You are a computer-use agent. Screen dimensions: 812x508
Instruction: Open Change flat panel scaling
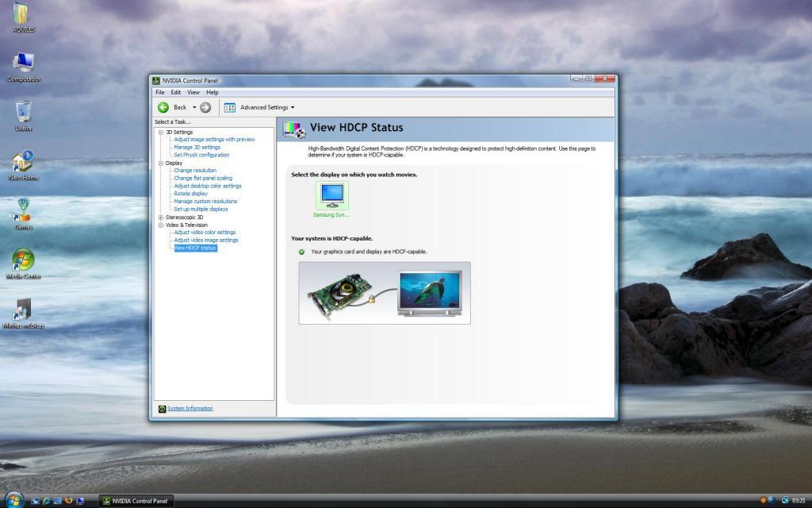pos(203,179)
